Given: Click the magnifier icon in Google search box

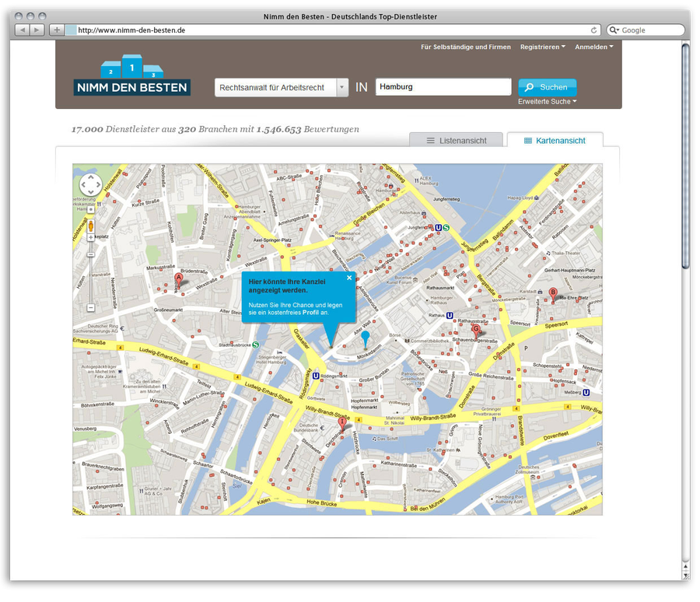Looking at the screenshot, I should click(x=614, y=30).
